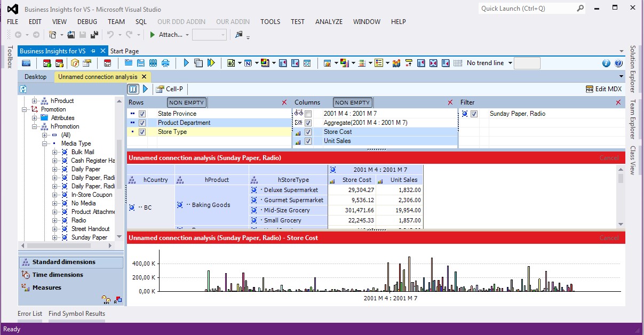Clear Filter with the red X
The width and height of the screenshot is (644, 335).
point(618,102)
